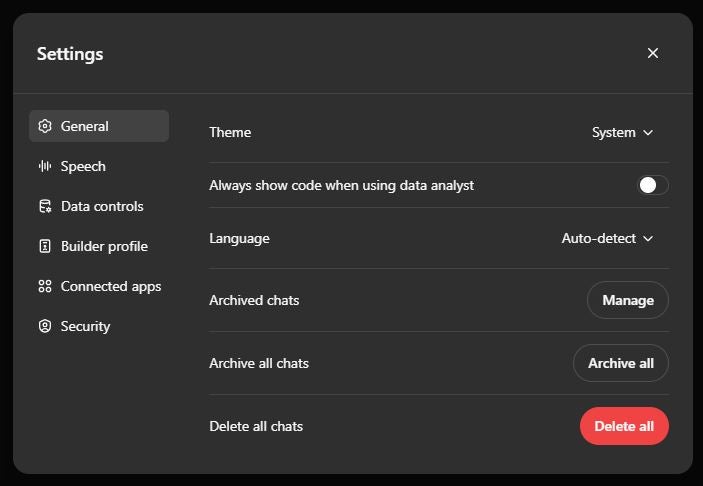Click Manage for Archived chats
Screen dimensions: 703x486
click(628, 300)
